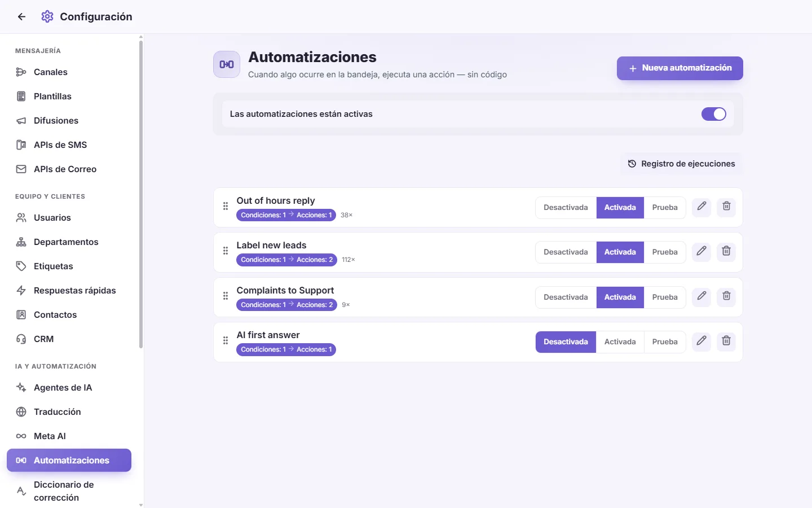Click the Out of hours reply title
Image resolution: width=812 pixels, height=508 pixels.
point(276,200)
